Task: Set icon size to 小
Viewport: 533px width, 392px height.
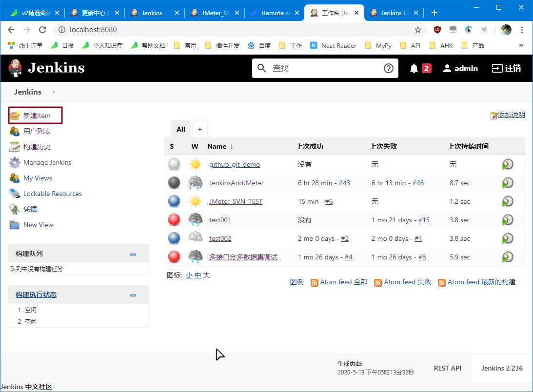Action: [x=189, y=275]
